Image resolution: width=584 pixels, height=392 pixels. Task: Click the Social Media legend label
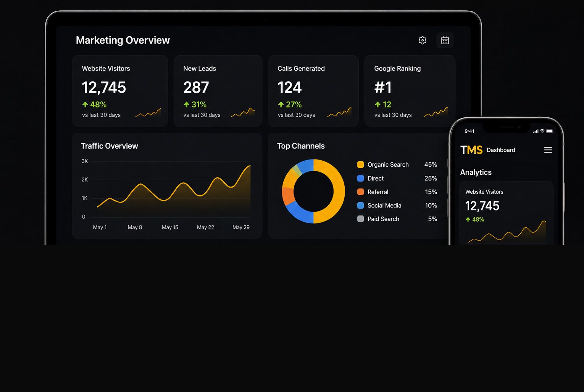pyautogui.click(x=384, y=206)
